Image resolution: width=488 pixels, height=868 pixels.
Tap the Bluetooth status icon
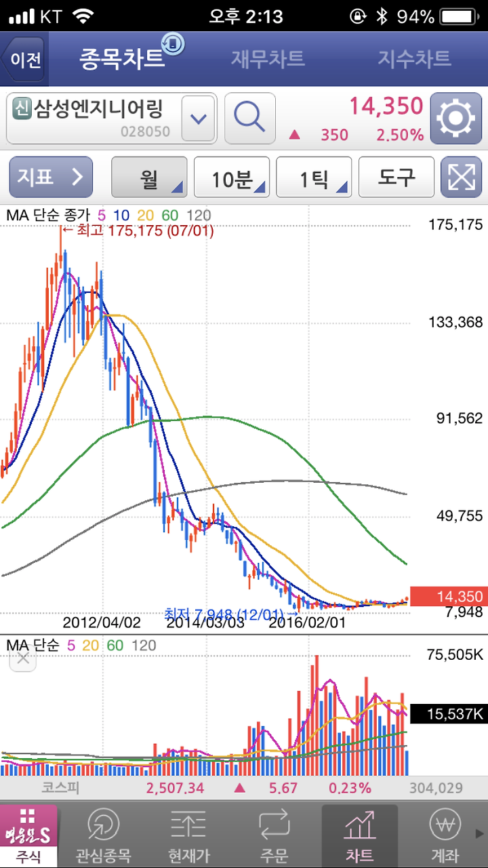[382, 17]
